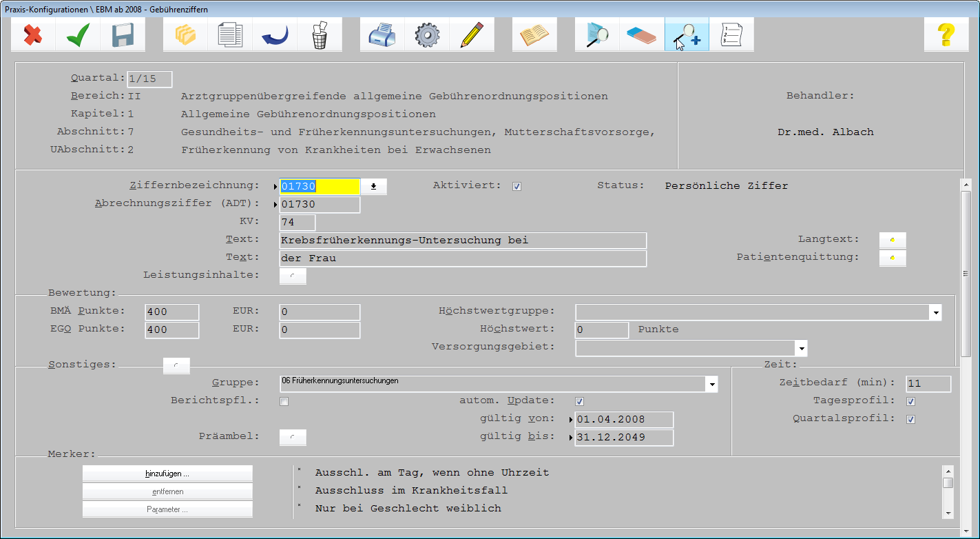This screenshot has height=539, width=980.
Task: Click the Parameter ... button
Action: click(x=167, y=509)
